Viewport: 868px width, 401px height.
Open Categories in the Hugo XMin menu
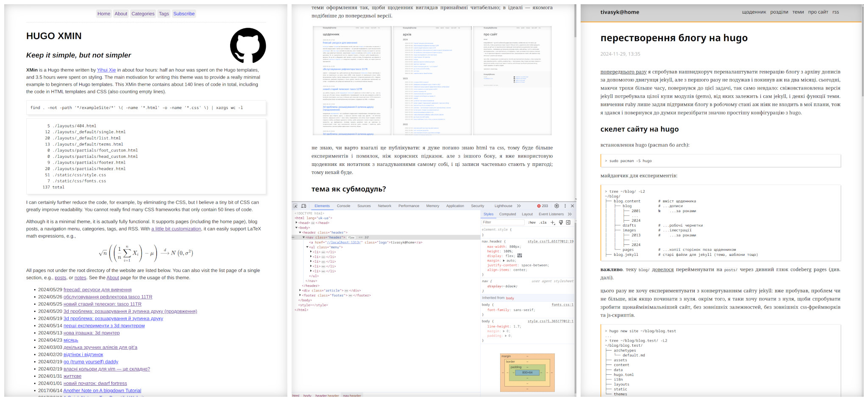(143, 14)
